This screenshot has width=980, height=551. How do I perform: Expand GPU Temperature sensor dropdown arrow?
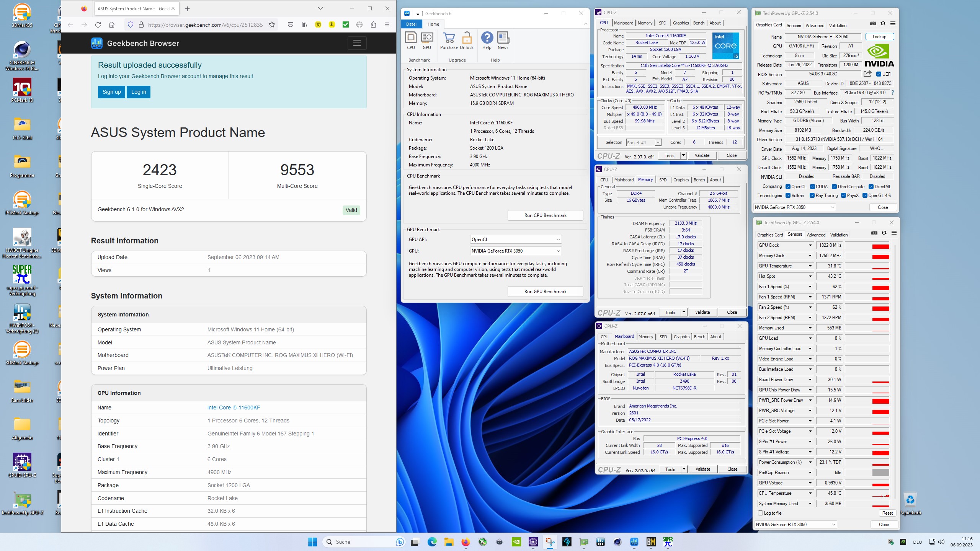[x=810, y=266]
